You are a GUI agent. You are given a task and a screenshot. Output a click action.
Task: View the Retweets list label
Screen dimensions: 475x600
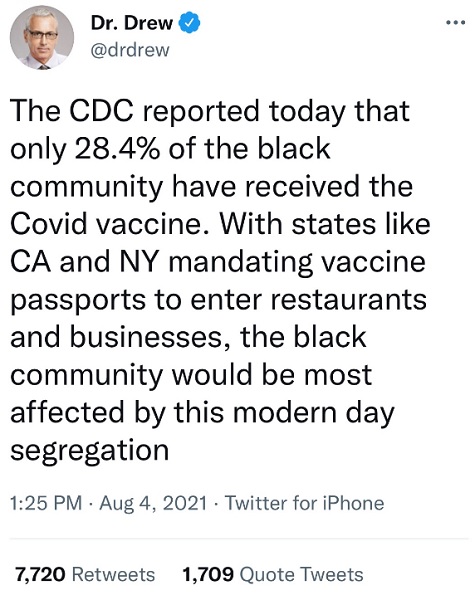pos(113,574)
